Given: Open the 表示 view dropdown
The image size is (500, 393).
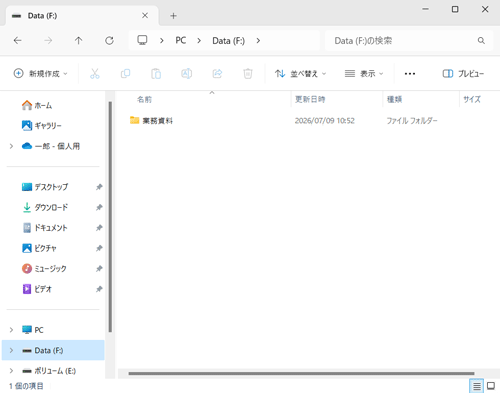Looking at the screenshot, I should coord(364,74).
